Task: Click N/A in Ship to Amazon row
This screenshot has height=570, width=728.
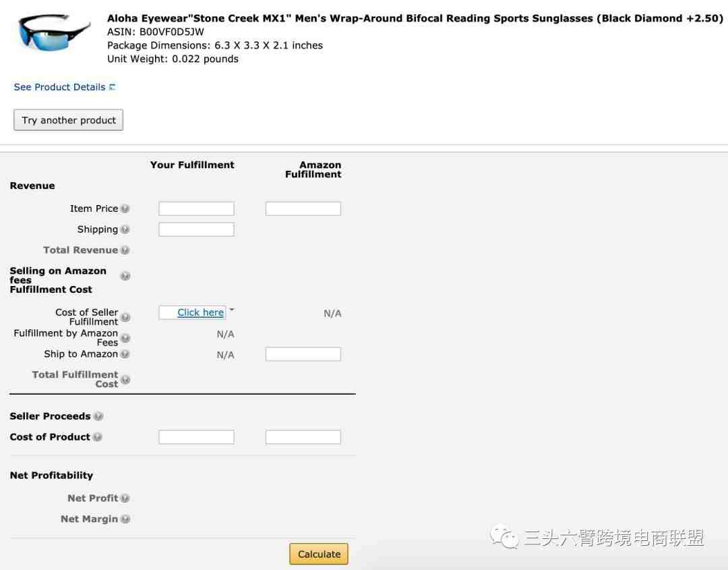Action: (226, 355)
